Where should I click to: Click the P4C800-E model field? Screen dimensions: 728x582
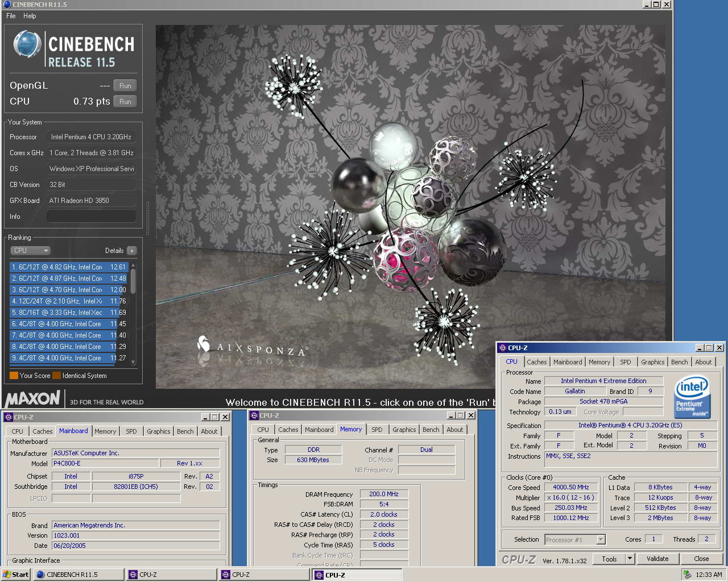[x=105, y=463]
